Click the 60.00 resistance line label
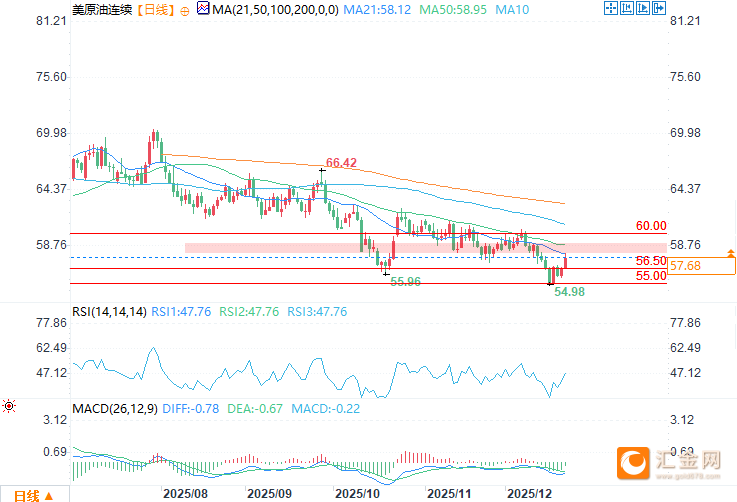The height and width of the screenshot is (502, 737). [x=651, y=226]
